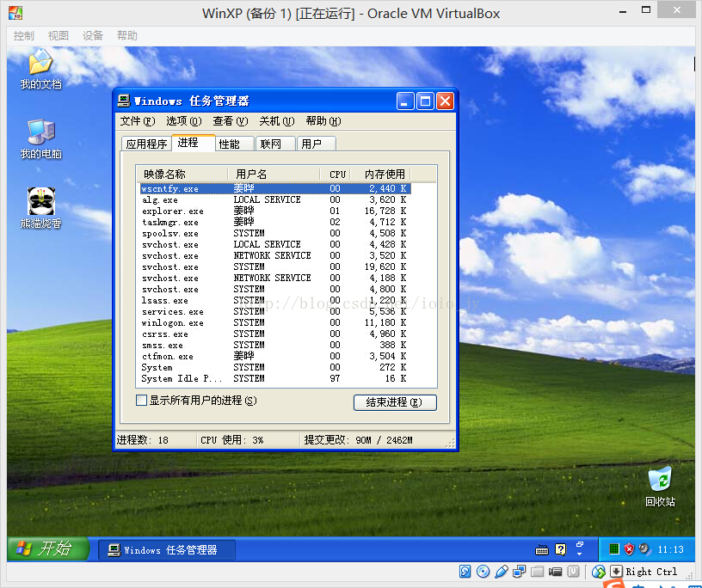
Task: Select spoolsv.exe process row
Action: tap(274, 233)
